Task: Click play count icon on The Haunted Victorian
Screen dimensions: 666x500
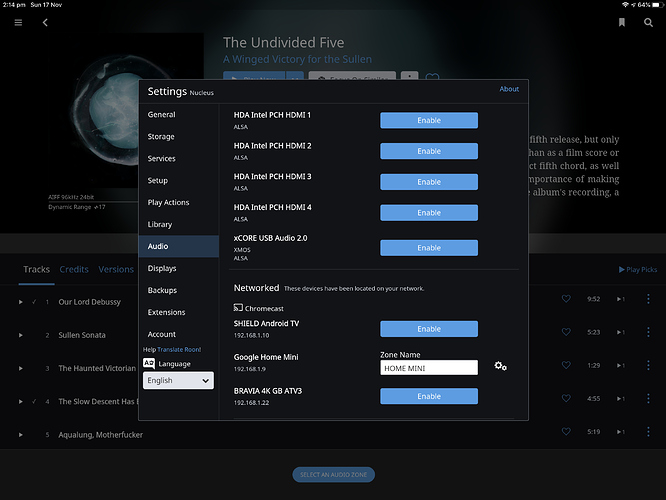Action: coord(621,365)
